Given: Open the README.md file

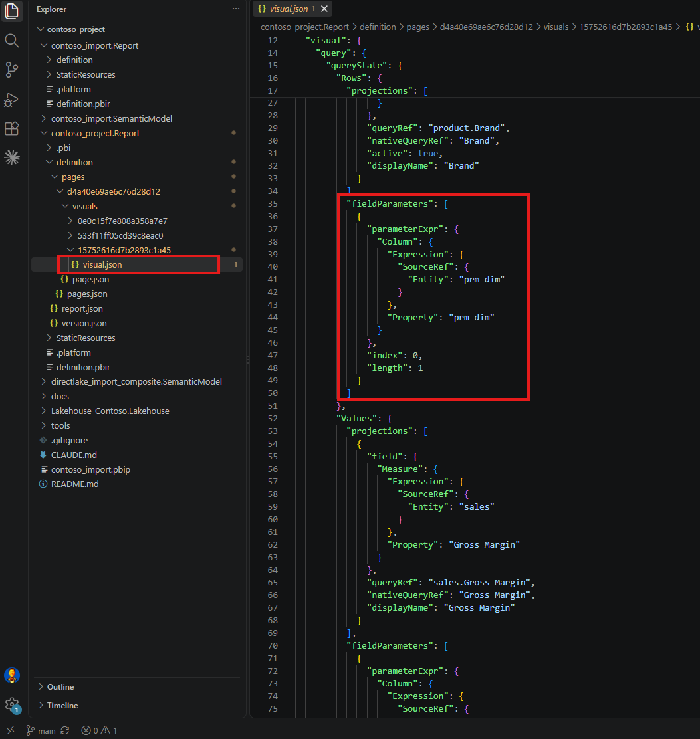Looking at the screenshot, I should (74, 484).
